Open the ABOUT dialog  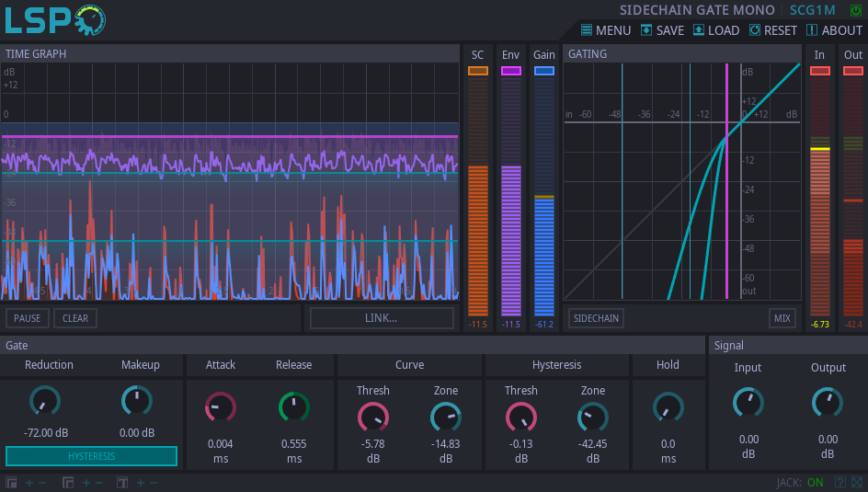point(834,30)
